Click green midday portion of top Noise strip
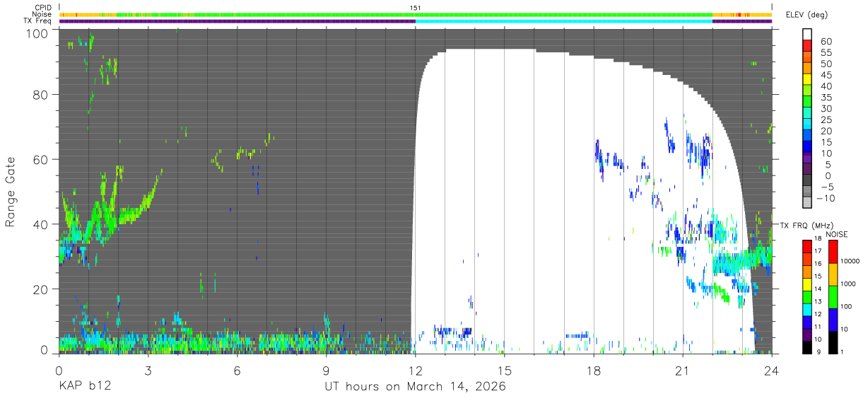The width and height of the screenshot is (868, 401). [x=563, y=14]
